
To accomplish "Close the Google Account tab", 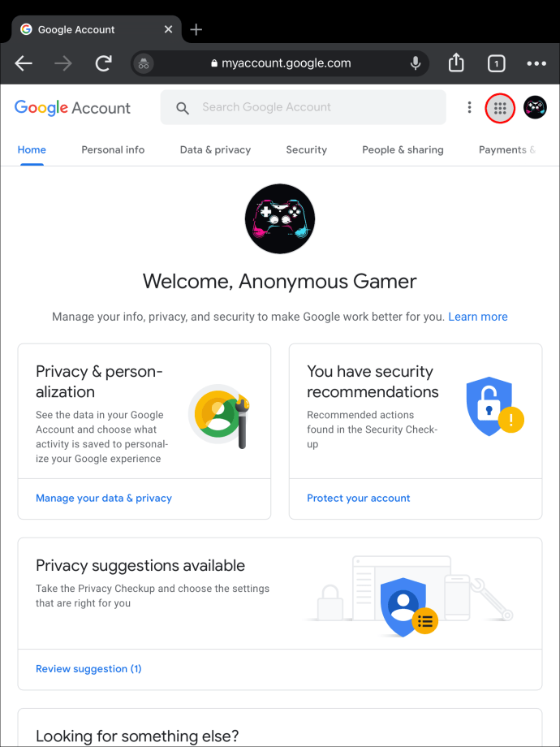I will 168,29.
